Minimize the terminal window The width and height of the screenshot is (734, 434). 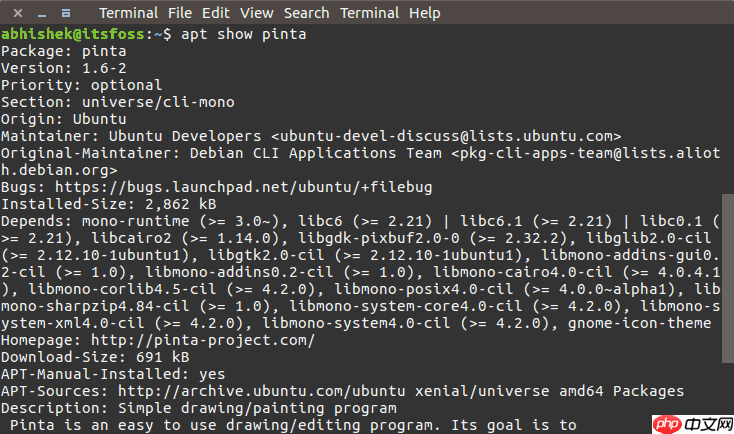(42, 14)
